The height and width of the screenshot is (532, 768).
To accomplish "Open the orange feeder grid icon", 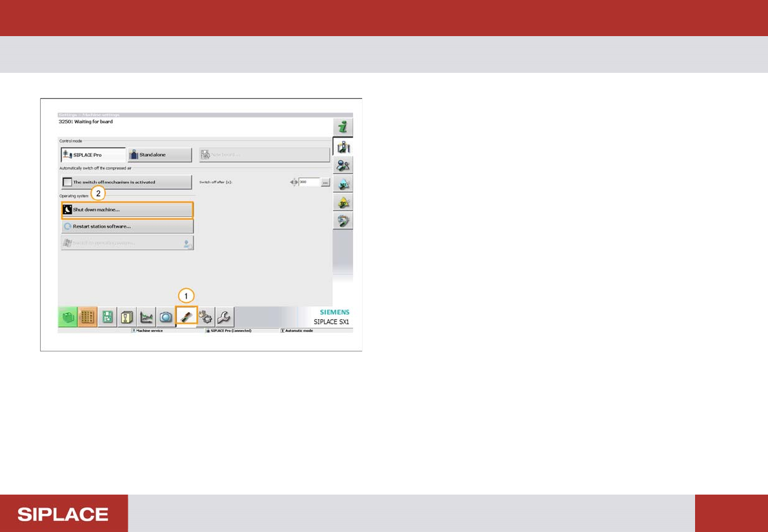I will 88,317.
